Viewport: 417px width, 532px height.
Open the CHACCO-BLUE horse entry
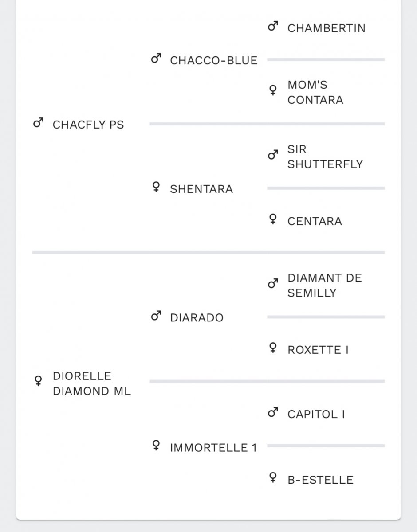(214, 60)
